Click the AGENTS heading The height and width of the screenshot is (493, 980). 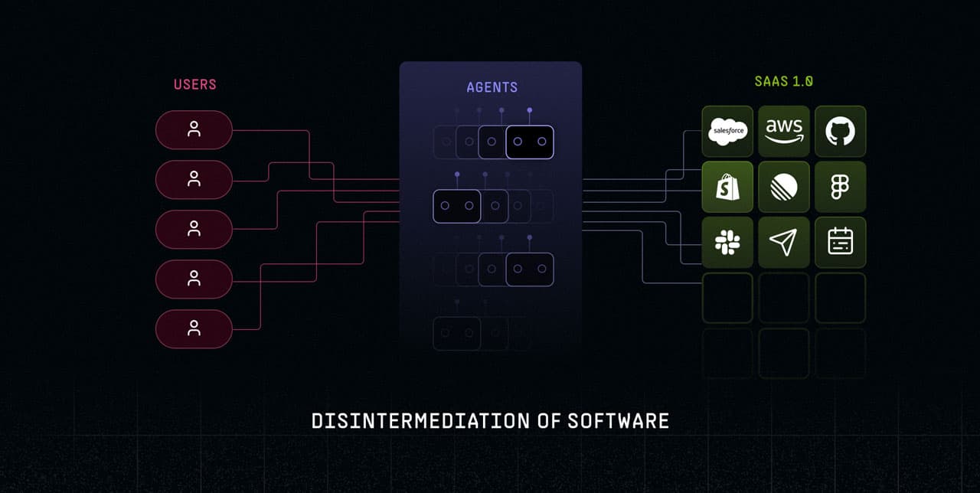pos(492,87)
